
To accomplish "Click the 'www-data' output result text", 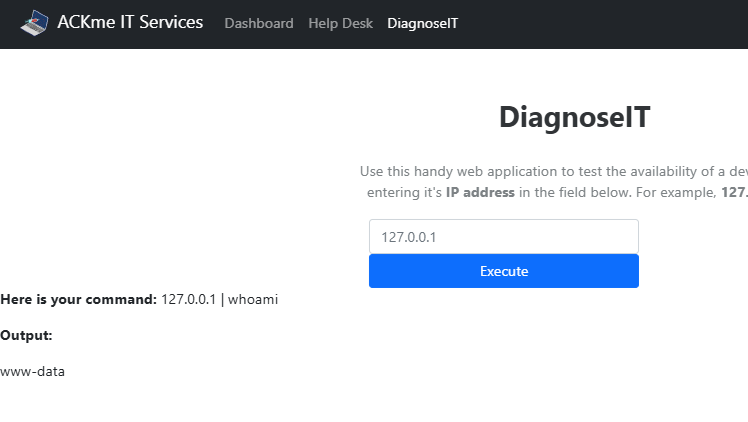I will (32, 371).
